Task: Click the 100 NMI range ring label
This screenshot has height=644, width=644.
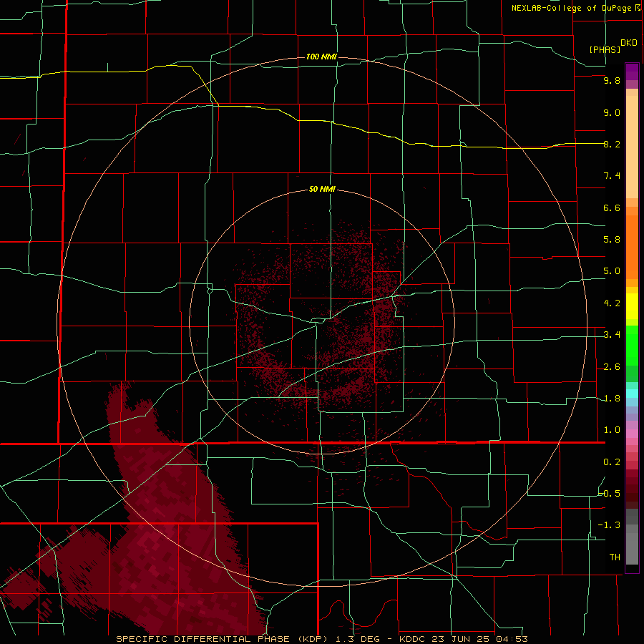Action: (x=321, y=57)
